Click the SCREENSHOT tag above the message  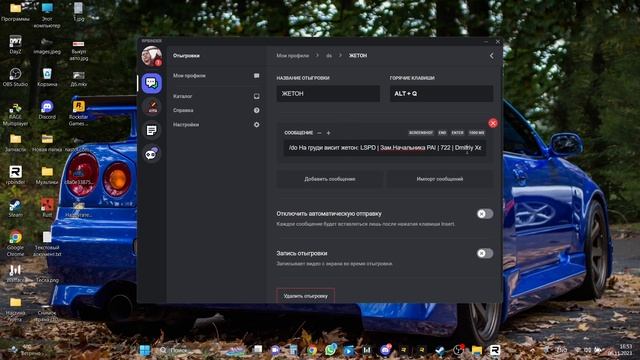[x=421, y=133]
